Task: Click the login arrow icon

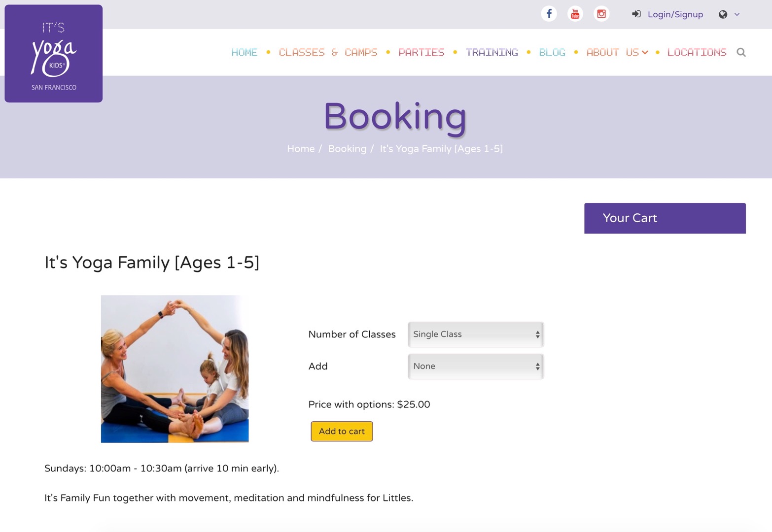Action: pyautogui.click(x=636, y=14)
